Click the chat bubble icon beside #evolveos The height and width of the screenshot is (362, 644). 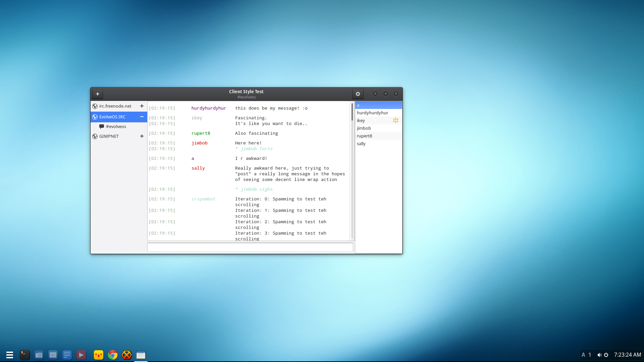[x=102, y=126]
